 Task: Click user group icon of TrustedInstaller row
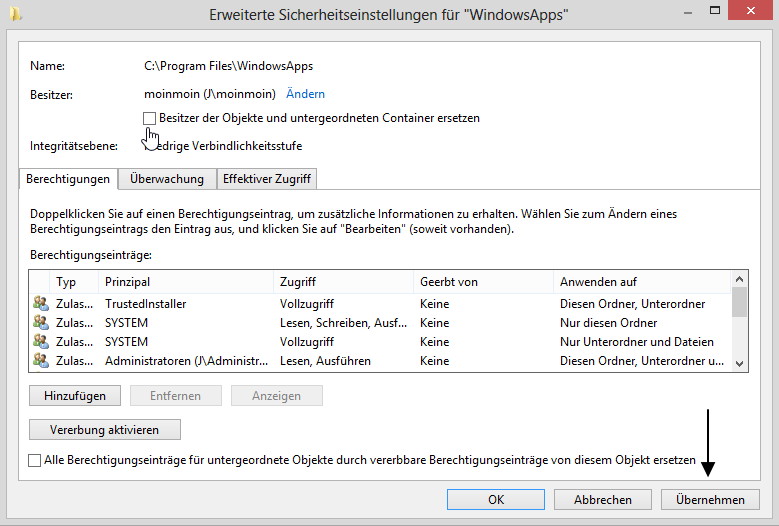(x=41, y=303)
